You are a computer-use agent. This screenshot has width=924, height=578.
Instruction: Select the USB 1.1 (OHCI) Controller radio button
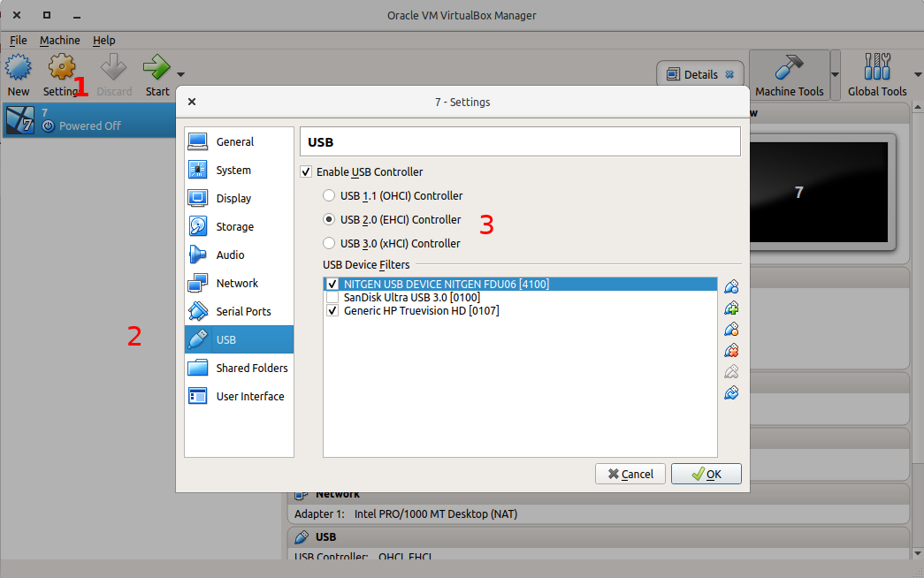click(329, 195)
